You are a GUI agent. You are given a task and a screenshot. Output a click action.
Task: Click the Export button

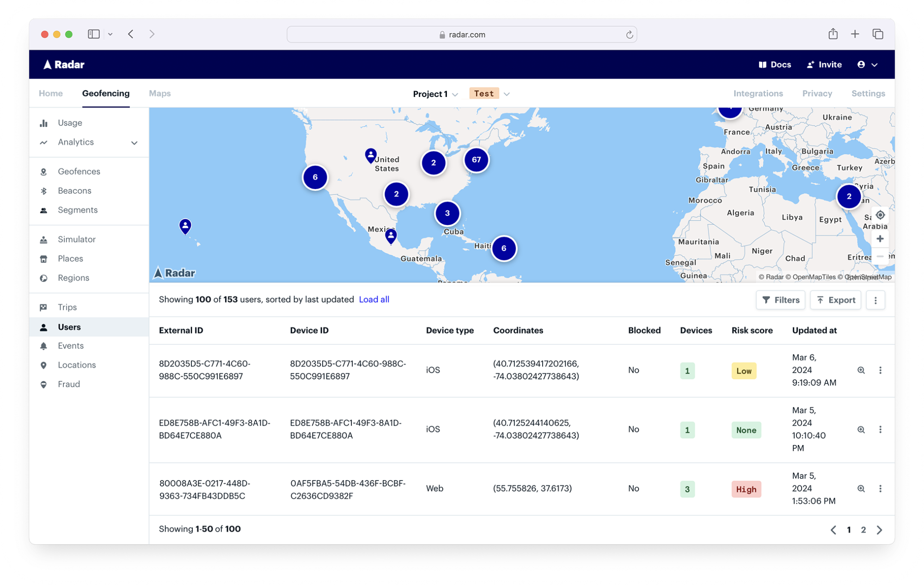[x=835, y=300]
